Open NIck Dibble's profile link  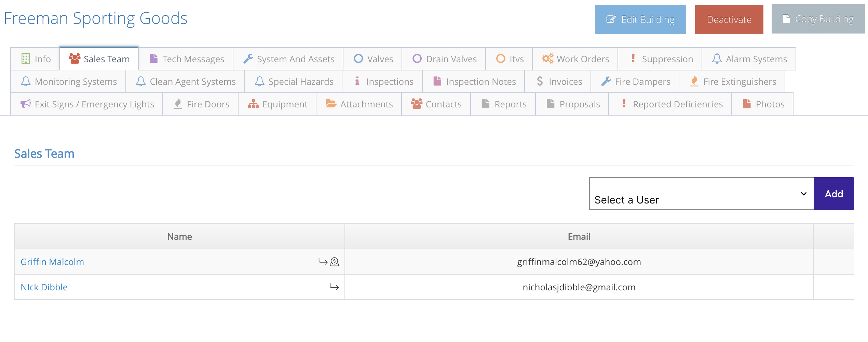pyautogui.click(x=44, y=287)
